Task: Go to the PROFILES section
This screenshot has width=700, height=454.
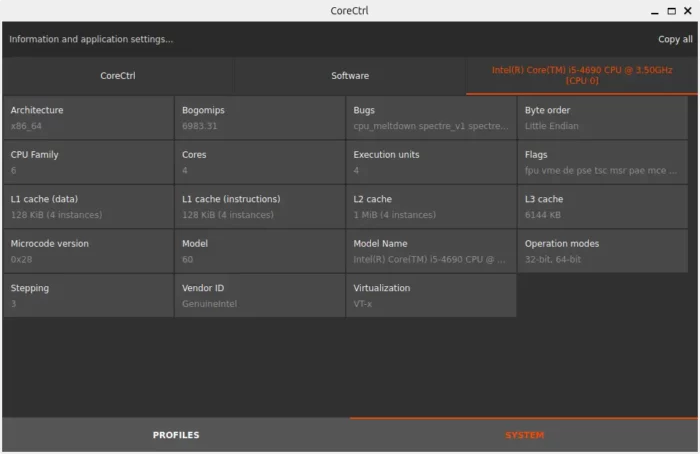Action: click(176, 435)
